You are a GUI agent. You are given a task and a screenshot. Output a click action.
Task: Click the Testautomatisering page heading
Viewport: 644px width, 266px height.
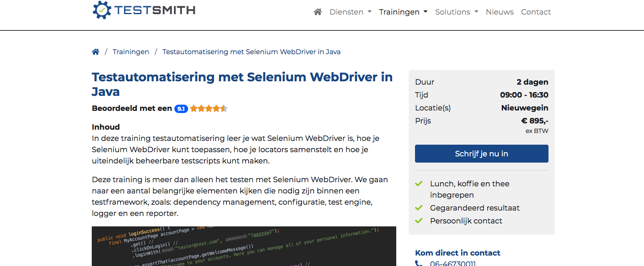(242, 84)
